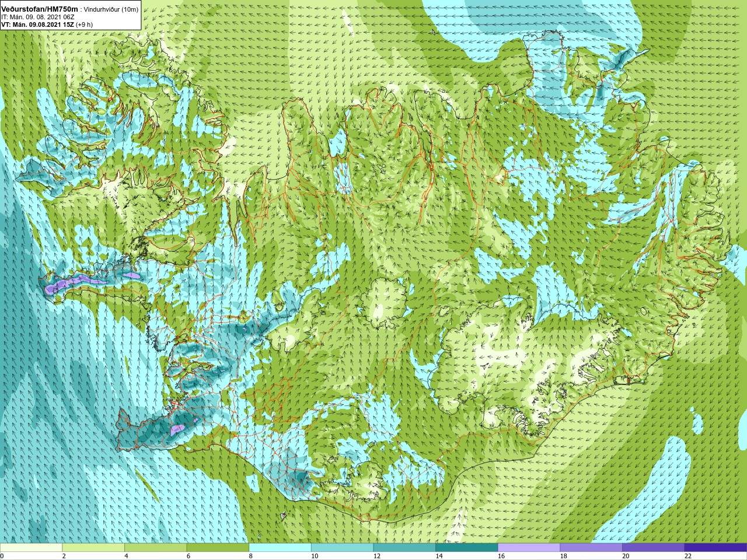Click the legend scale label "2"

(64, 556)
